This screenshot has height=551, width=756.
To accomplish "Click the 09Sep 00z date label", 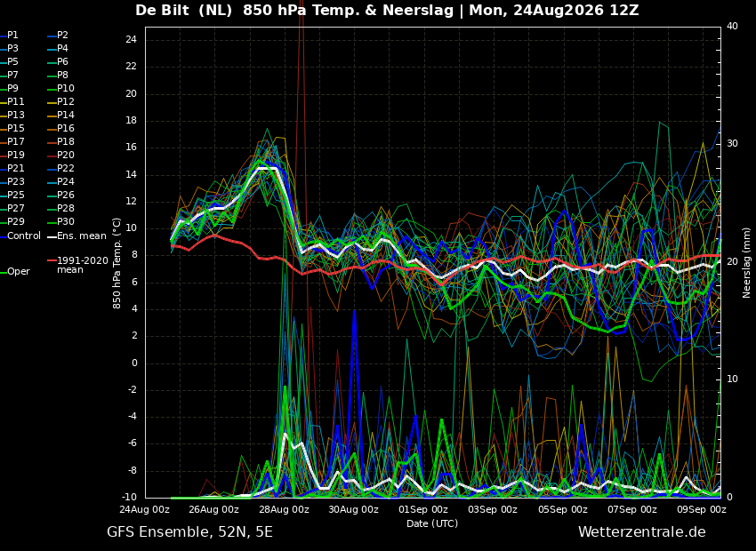I will [702, 509].
